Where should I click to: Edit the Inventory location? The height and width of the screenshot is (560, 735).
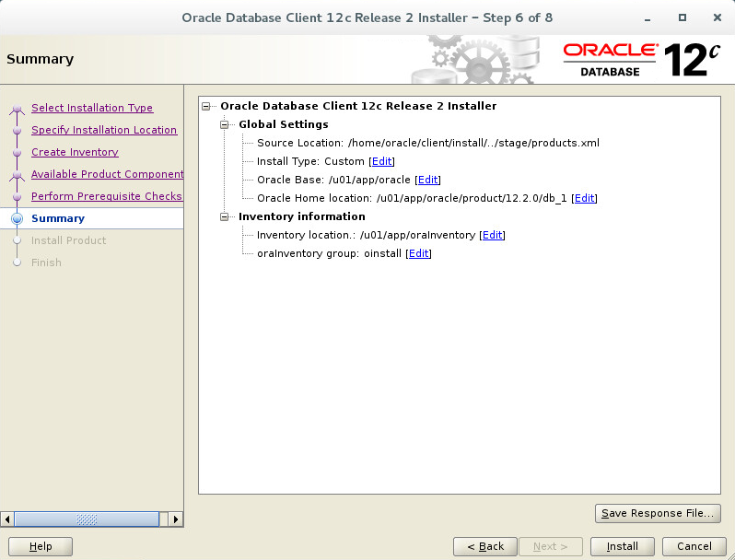click(x=492, y=235)
